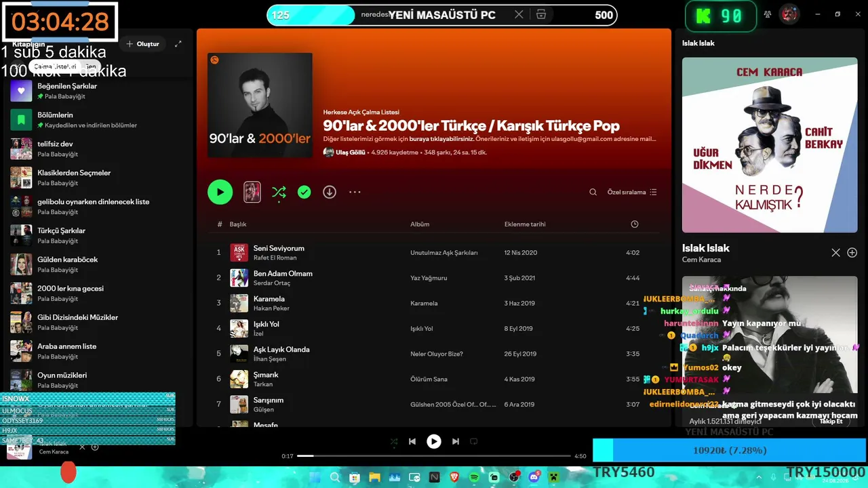Open the 2000 ler kına gecesi playlist
The height and width of the screenshot is (488, 868).
pyautogui.click(x=98, y=293)
